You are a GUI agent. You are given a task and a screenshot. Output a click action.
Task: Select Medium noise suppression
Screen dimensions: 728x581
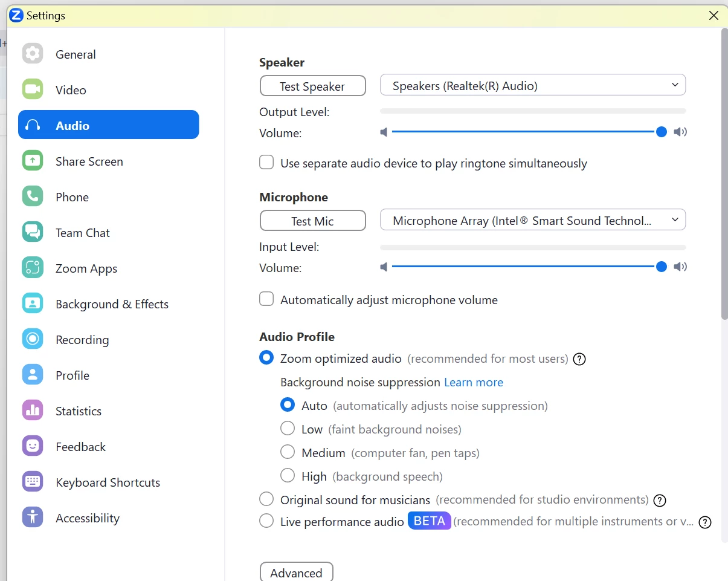click(x=288, y=452)
